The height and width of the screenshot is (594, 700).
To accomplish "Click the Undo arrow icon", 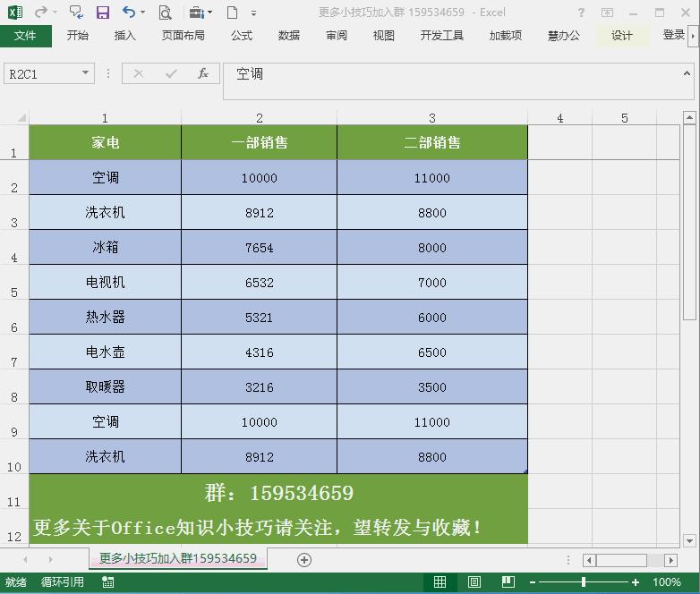I will tap(129, 12).
